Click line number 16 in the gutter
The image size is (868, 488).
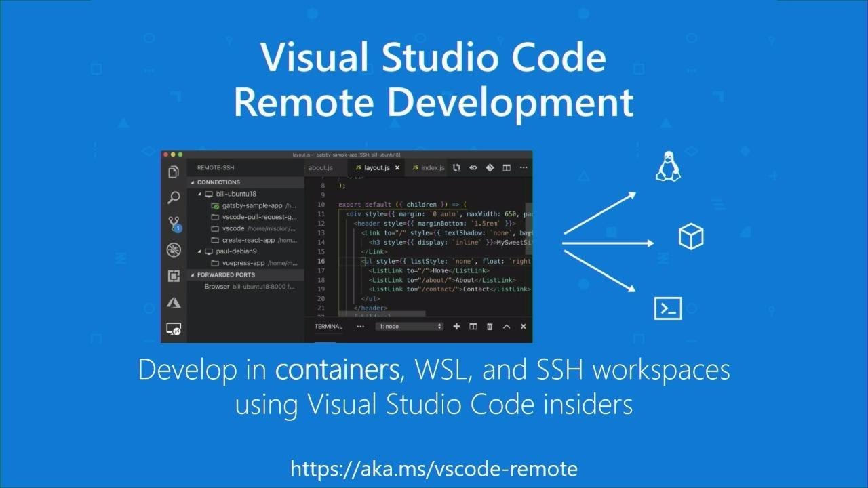coord(321,261)
